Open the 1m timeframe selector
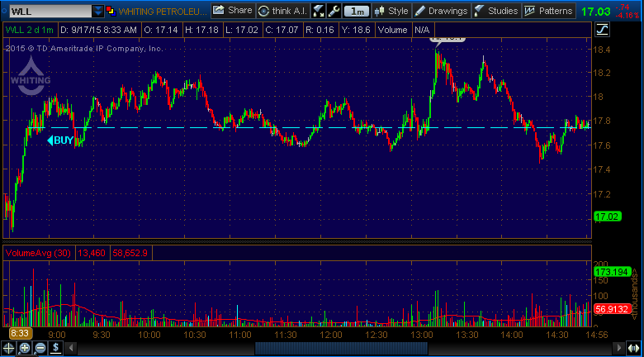This screenshot has height=357, width=644. 357,11
